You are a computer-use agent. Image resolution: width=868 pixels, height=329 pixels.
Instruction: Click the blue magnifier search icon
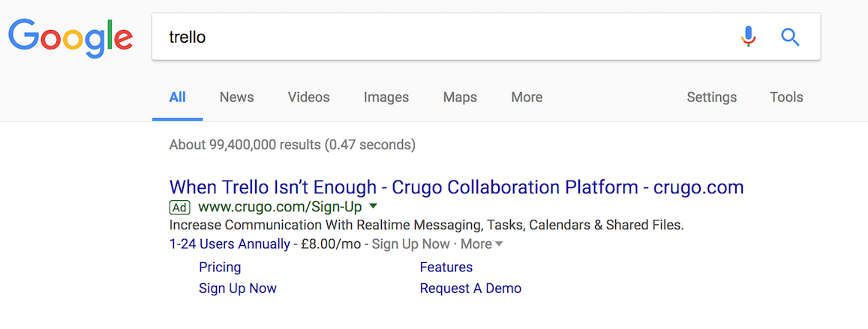click(790, 37)
